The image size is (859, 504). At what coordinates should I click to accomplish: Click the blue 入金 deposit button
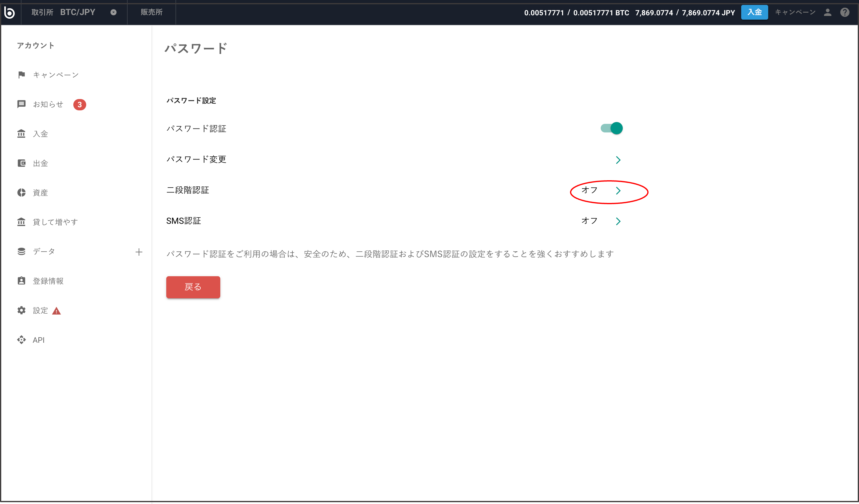(754, 13)
